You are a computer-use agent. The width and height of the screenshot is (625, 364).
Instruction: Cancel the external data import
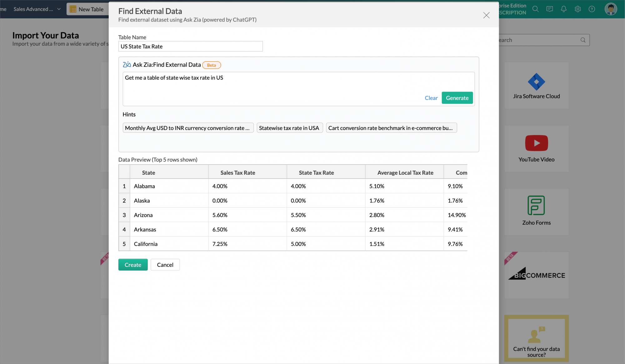click(165, 265)
